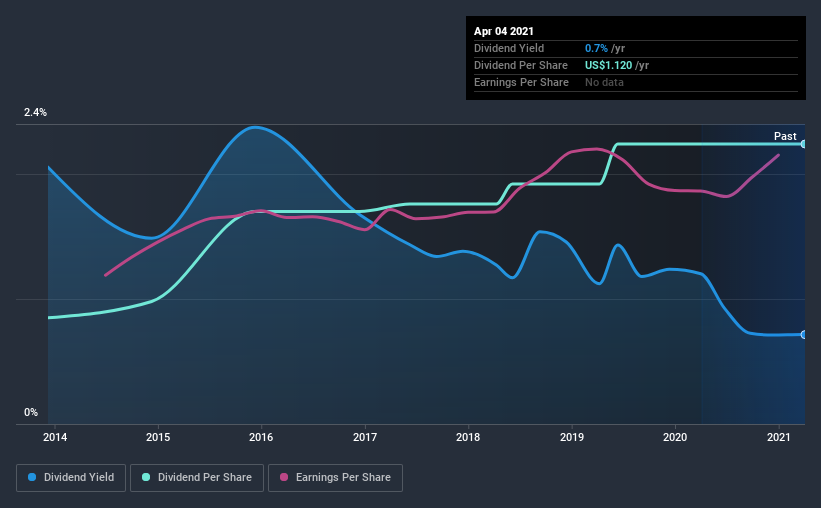Toggle the Dividend Yield legend button
Screen dimensions: 821x508
71,478
